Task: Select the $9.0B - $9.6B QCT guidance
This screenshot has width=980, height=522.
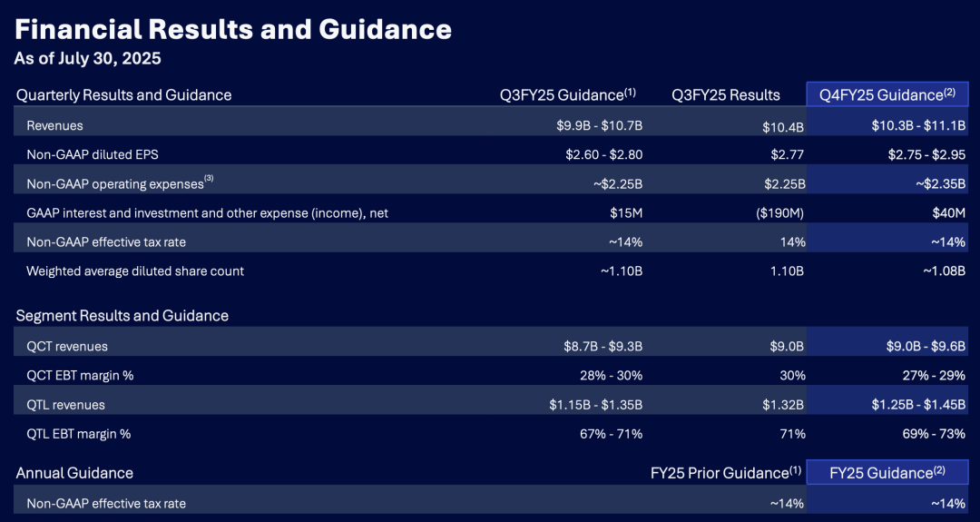Action: pos(926,346)
